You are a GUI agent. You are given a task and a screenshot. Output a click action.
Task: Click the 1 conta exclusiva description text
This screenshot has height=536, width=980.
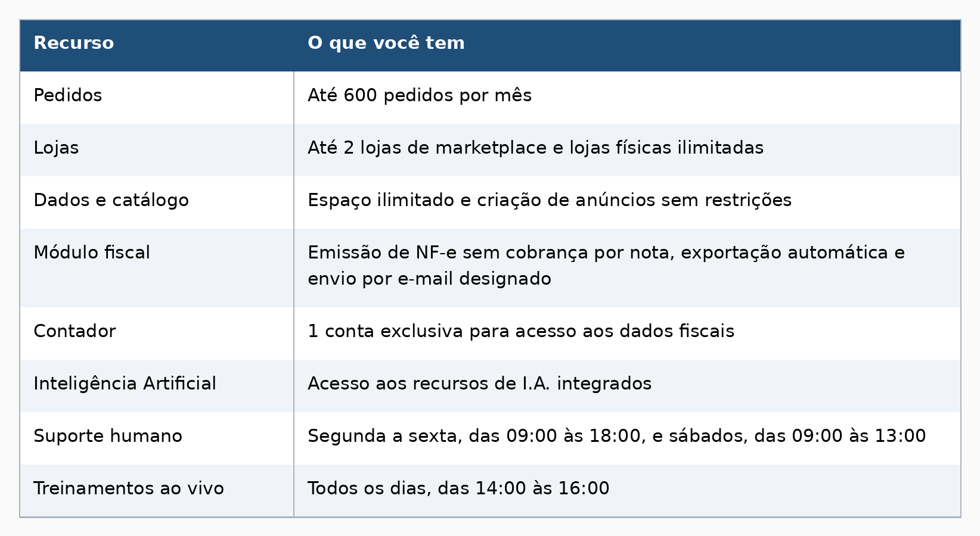coord(521,332)
